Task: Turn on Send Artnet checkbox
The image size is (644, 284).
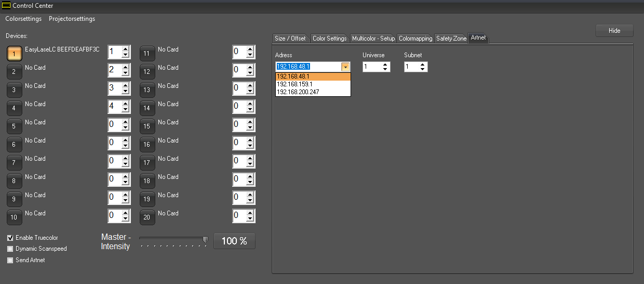Action: pyautogui.click(x=10, y=261)
